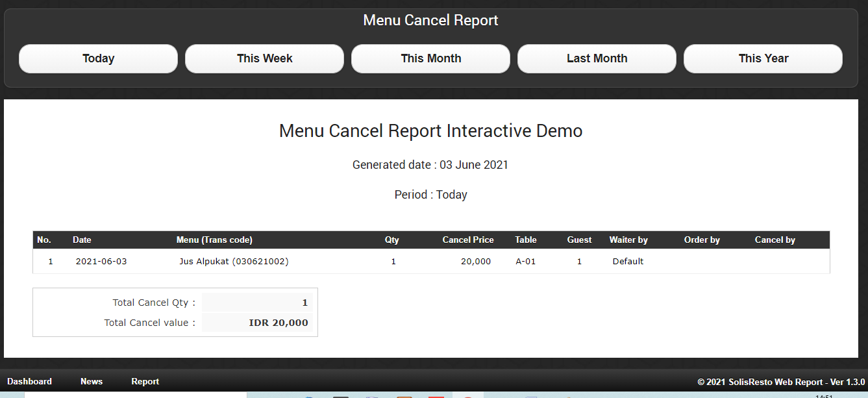This screenshot has height=398, width=868.
Task: Open Dashboard from the footer menu
Action: click(30, 381)
